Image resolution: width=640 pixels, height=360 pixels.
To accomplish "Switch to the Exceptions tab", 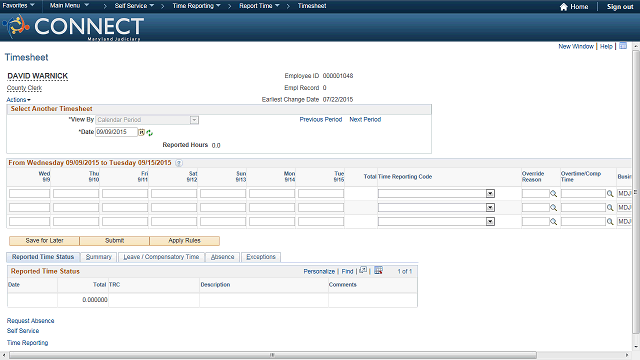I will click(x=261, y=257).
